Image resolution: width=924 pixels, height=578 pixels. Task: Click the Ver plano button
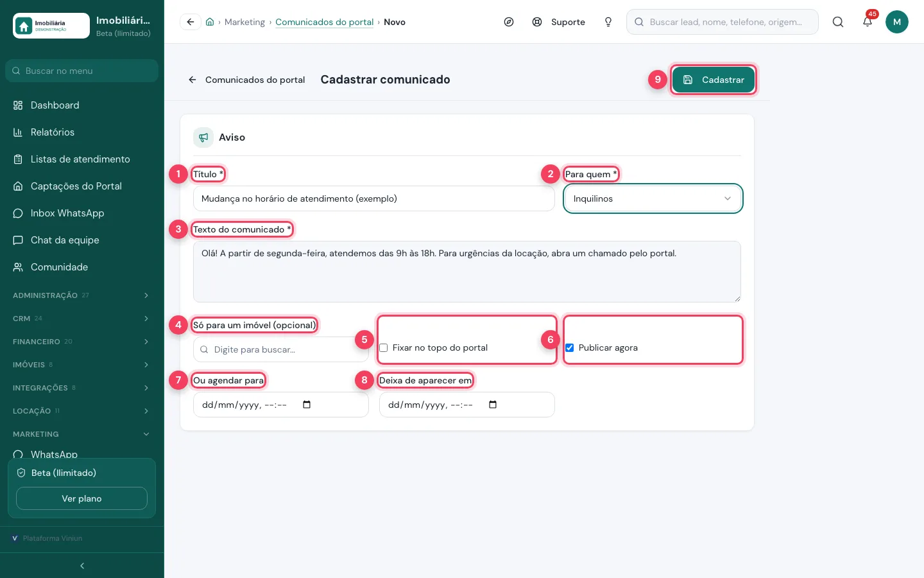(81, 498)
